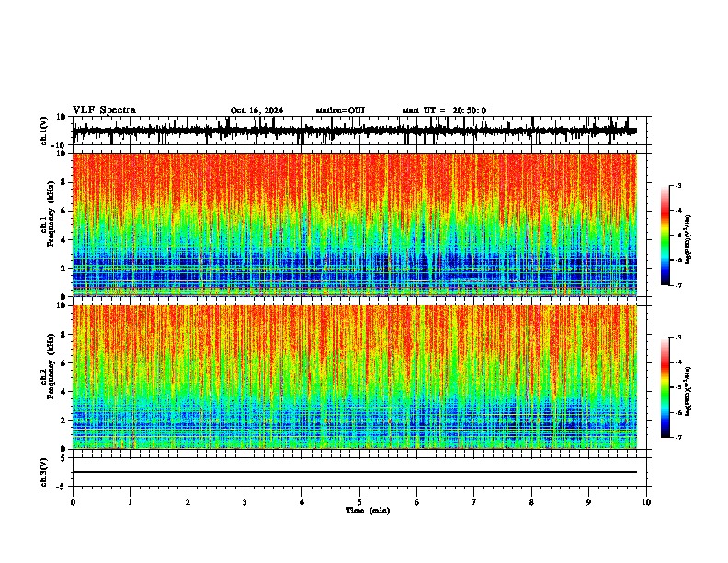Click time axis tick label "9"

[588, 502]
